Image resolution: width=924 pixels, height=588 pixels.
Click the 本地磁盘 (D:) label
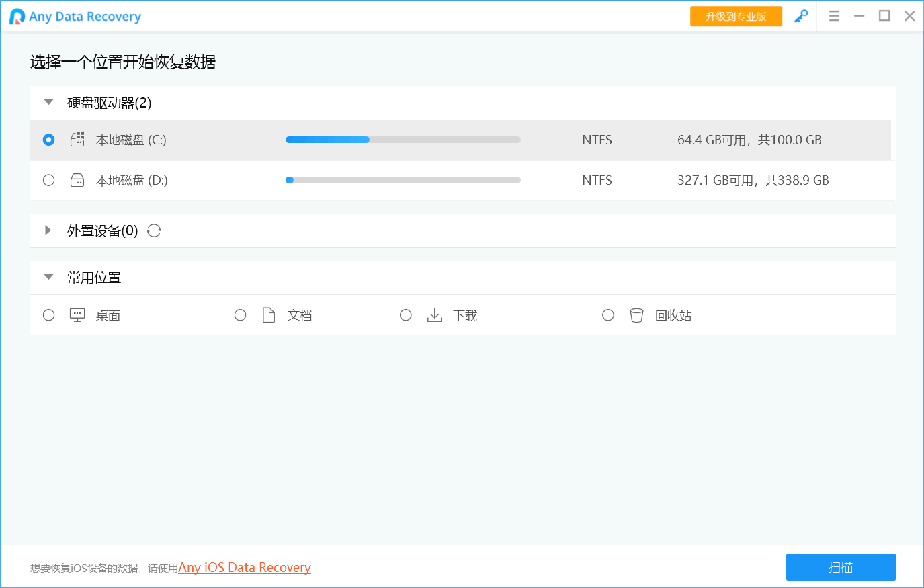click(132, 180)
